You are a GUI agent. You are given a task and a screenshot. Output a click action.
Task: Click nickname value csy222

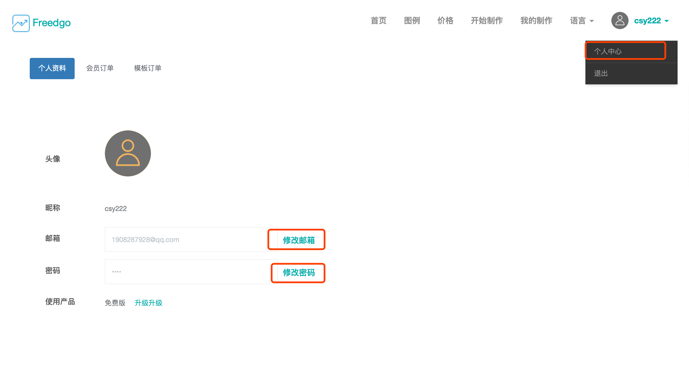pos(116,209)
